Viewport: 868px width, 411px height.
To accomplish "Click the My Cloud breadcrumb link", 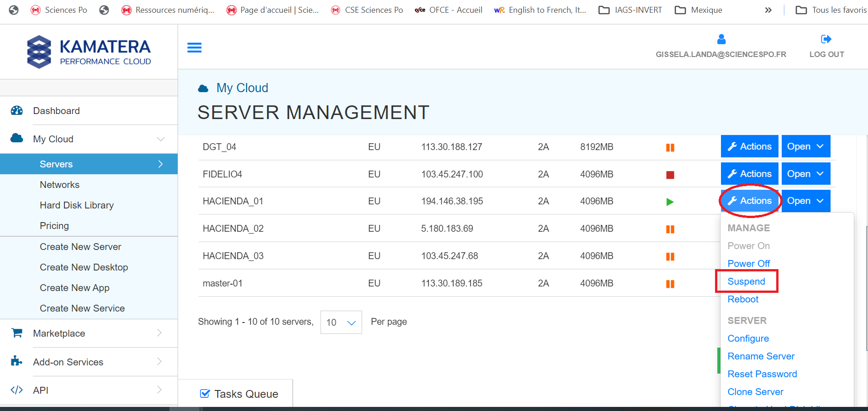I will tap(242, 88).
